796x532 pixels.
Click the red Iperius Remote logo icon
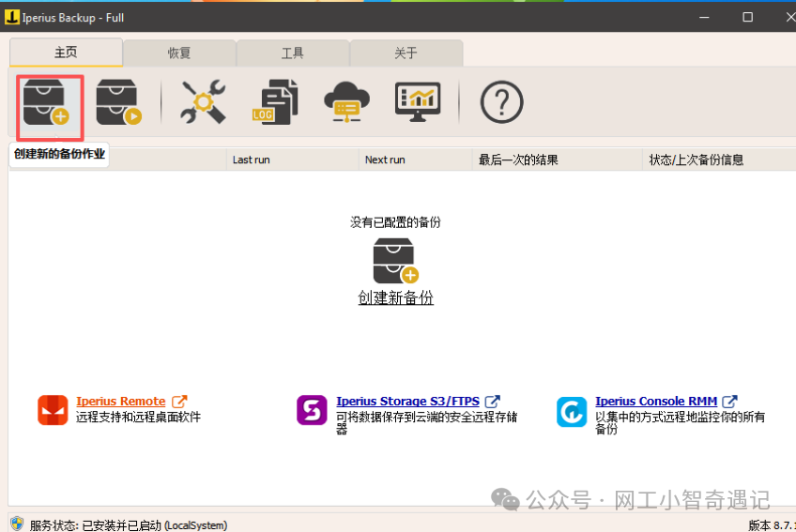(53, 411)
